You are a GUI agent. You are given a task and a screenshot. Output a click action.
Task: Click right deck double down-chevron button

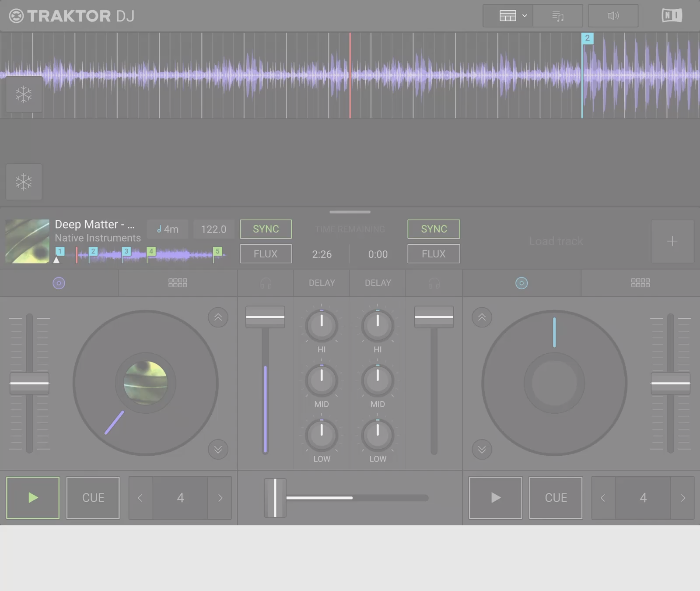tap(482, 450)
